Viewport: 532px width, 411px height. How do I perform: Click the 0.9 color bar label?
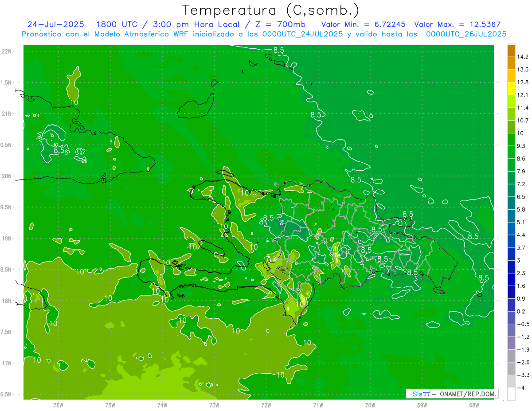tap(521, 298)
